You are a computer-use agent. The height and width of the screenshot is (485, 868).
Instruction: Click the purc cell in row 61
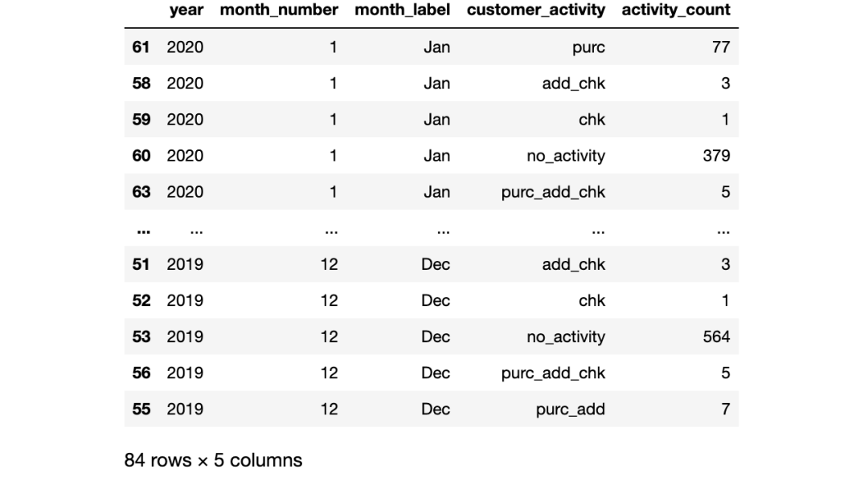tap(588, 47)
